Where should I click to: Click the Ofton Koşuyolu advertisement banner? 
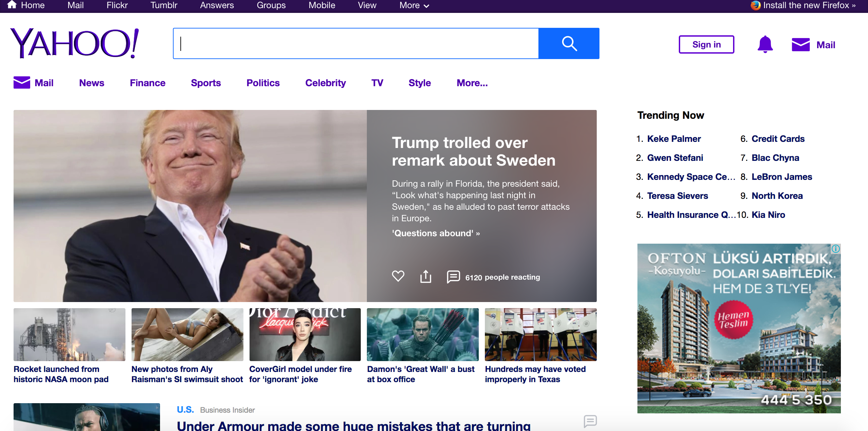[739, 328]
